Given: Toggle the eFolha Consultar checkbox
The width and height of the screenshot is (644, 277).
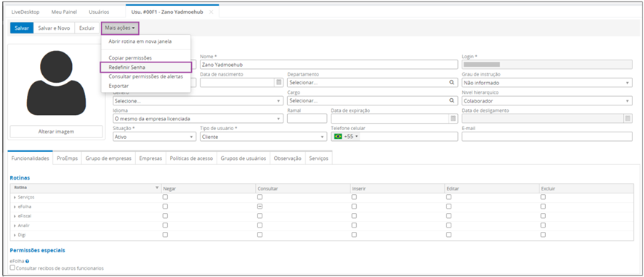Looking at the screenshot, I should pyautogui.click(x=259, y=206).
